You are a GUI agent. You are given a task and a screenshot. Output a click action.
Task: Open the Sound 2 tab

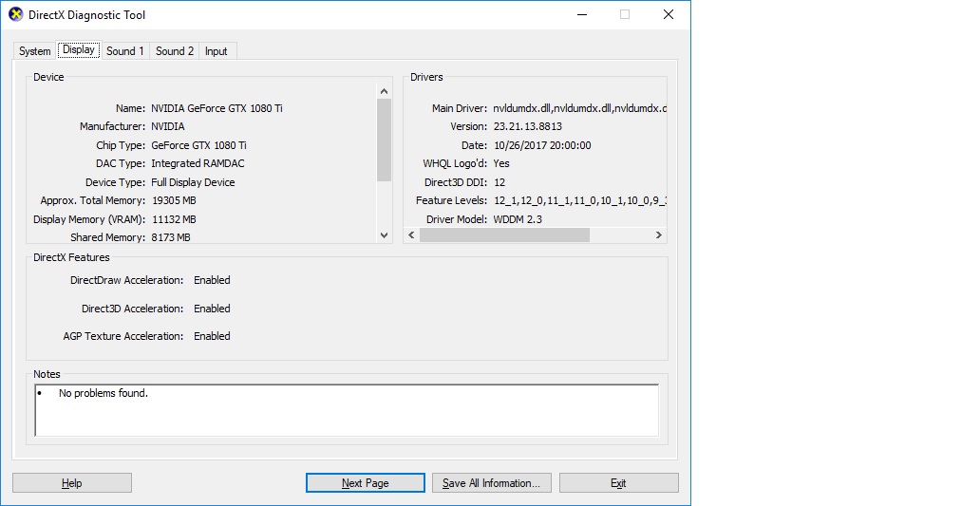point(175,51)
